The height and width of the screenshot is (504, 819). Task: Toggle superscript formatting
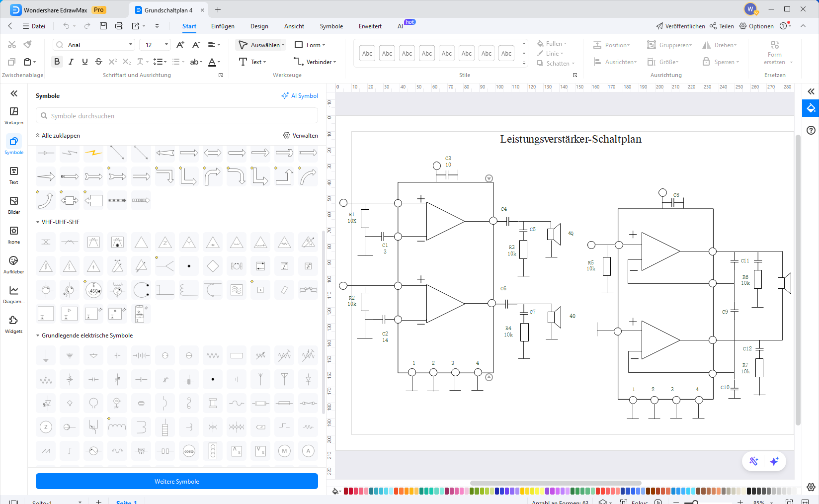(113, 62)
